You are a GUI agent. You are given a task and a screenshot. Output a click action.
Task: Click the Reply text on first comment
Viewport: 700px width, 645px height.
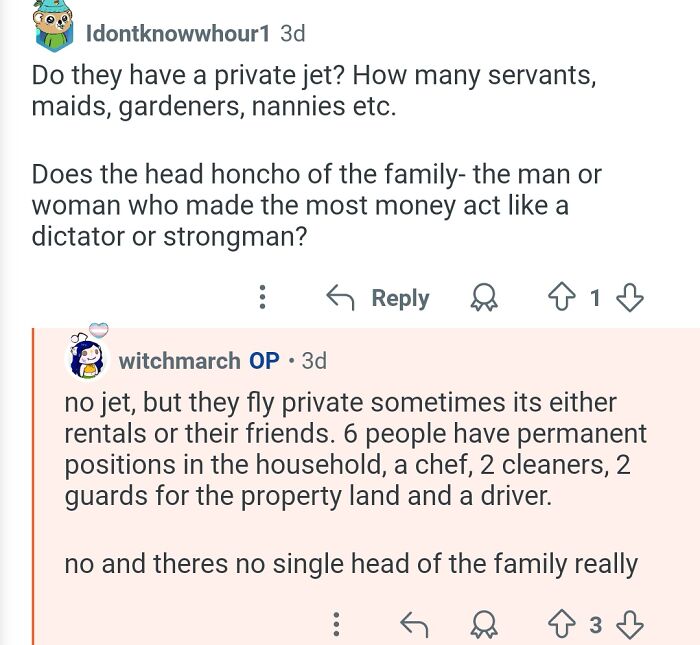click(x=400, y=298)
